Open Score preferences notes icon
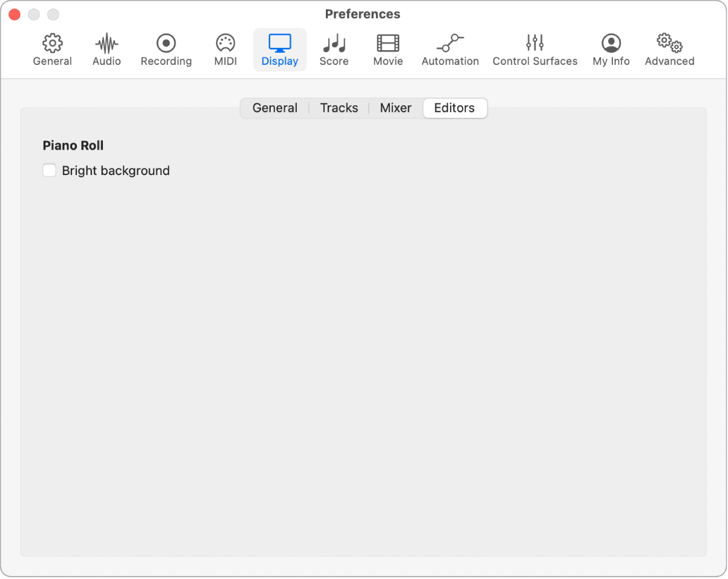Viewport: 728px width, 579px height. [334, 43]
